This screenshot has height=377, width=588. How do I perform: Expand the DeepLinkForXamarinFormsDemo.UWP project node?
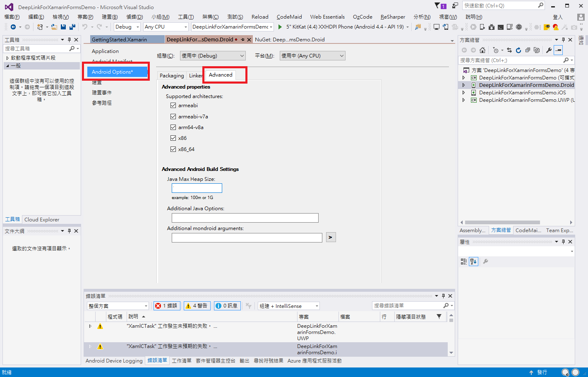point(463,100)
